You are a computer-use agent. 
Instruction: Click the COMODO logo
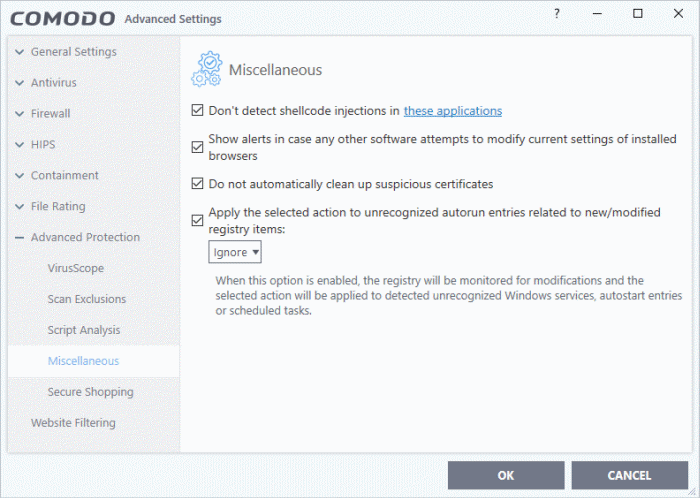62,19
